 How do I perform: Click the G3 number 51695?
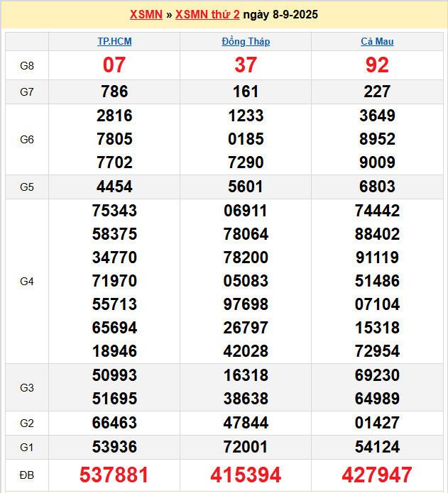114,399
